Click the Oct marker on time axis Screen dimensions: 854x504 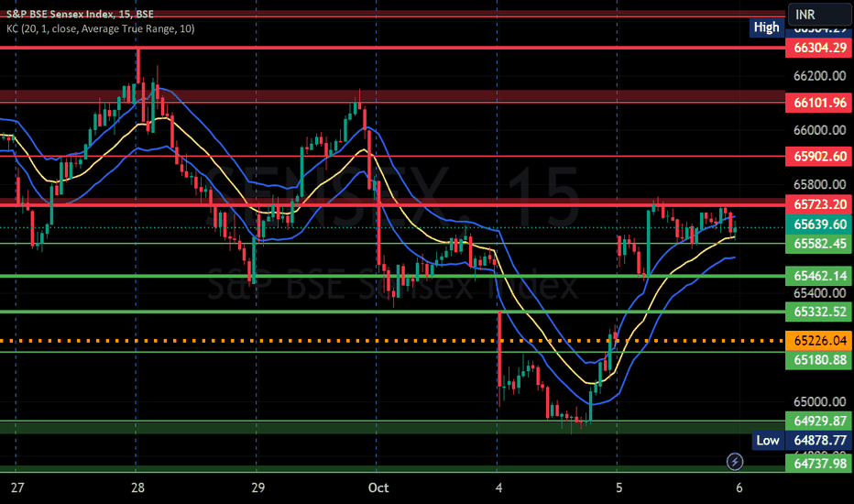point(378,488)
